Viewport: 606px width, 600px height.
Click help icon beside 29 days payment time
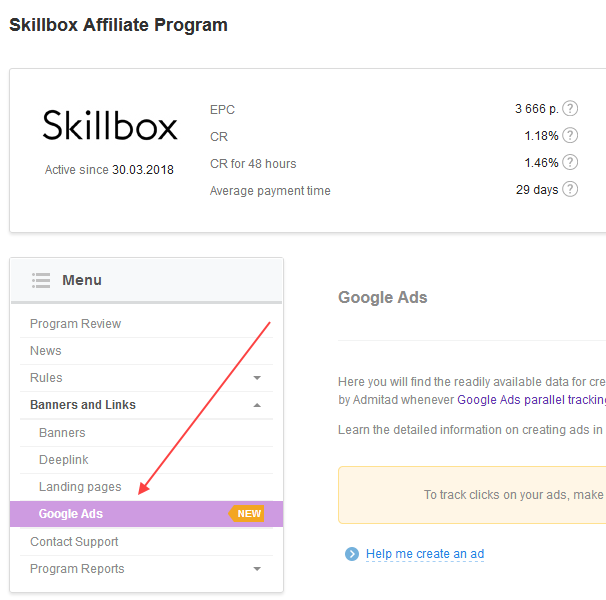[x=570, y=189]
